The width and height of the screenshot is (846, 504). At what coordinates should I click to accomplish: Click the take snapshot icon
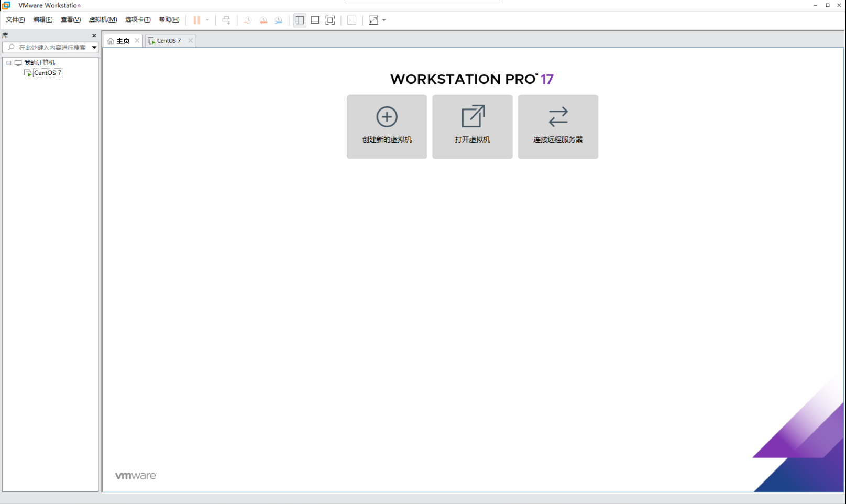[x=248, y=20]
